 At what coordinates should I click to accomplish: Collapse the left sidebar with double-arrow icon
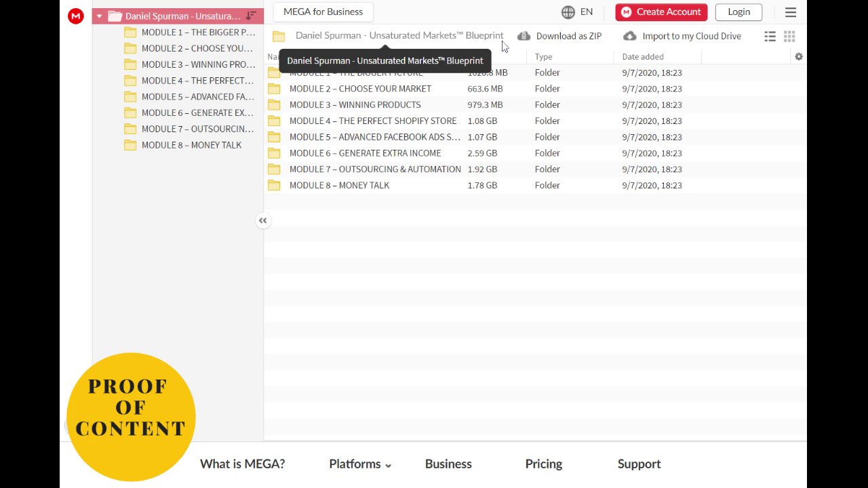click(263, 220)
